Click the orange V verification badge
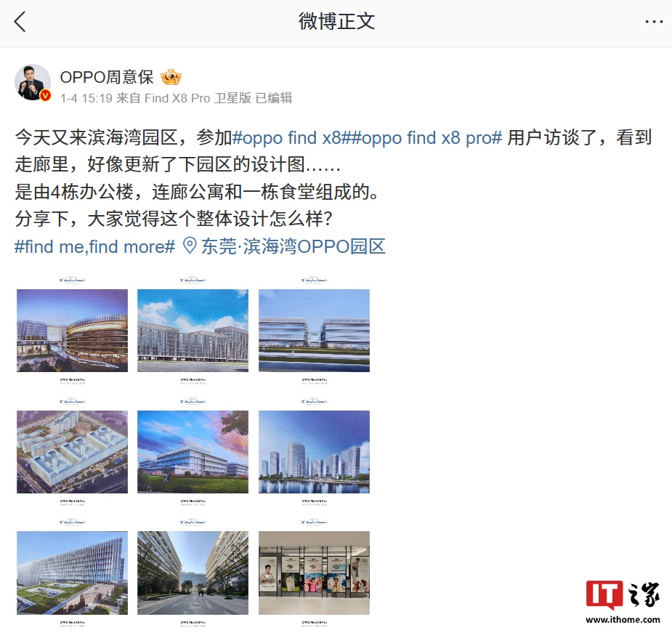This screenshot has width=672, height=638. (x=45, y=96)
